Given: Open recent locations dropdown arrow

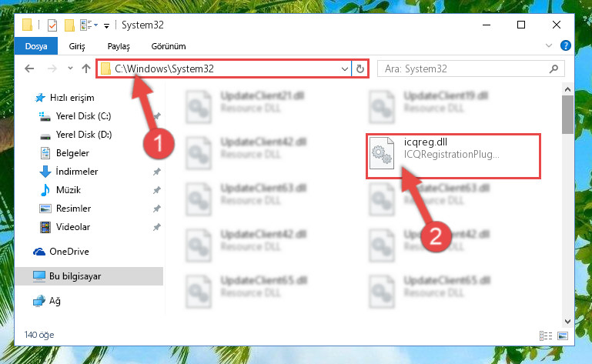Looking at the screenshot, I should (70, 68).
